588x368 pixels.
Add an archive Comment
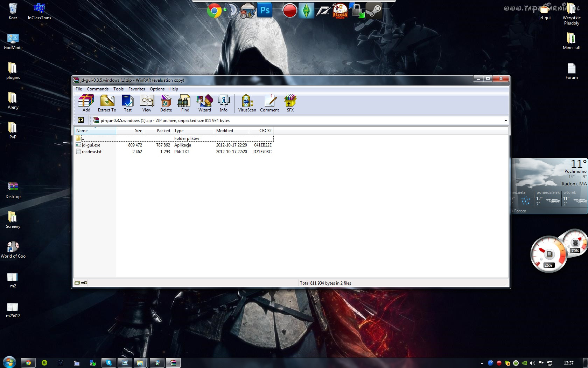(x=269, y=103)
